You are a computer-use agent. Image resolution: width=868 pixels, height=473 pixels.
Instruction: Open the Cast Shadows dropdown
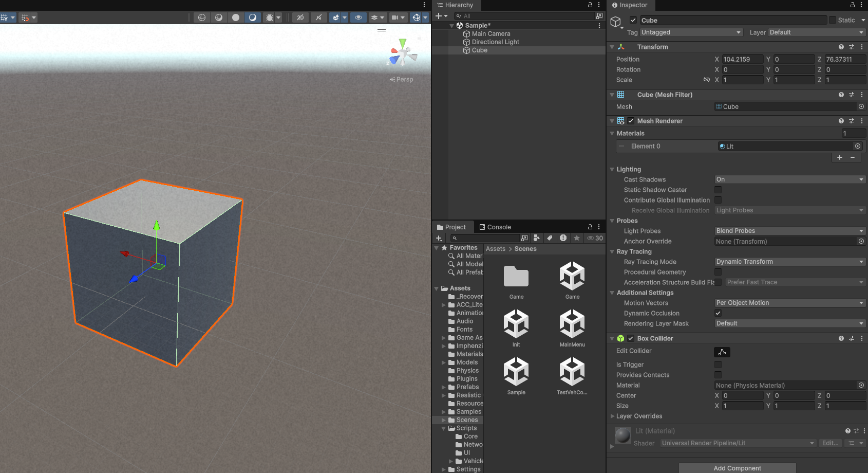(790, 179)
